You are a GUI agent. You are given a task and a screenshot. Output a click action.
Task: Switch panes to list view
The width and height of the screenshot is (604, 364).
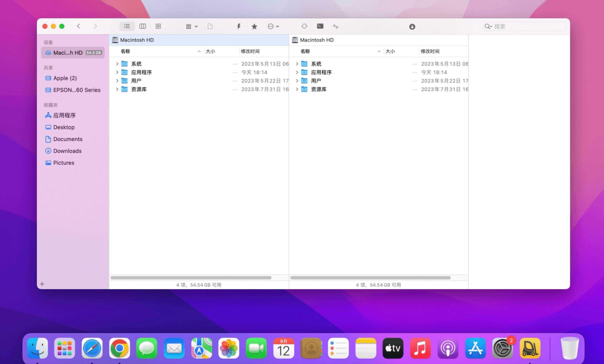(x=127, y=26)
